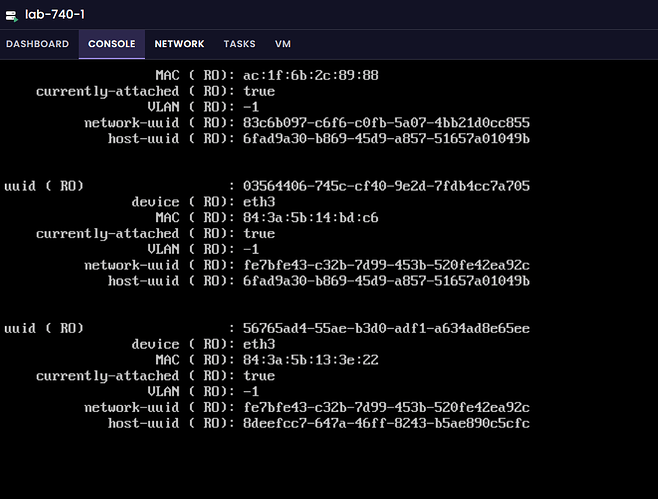
Task: Switch to the NETWORK tab
Action: 179,44
